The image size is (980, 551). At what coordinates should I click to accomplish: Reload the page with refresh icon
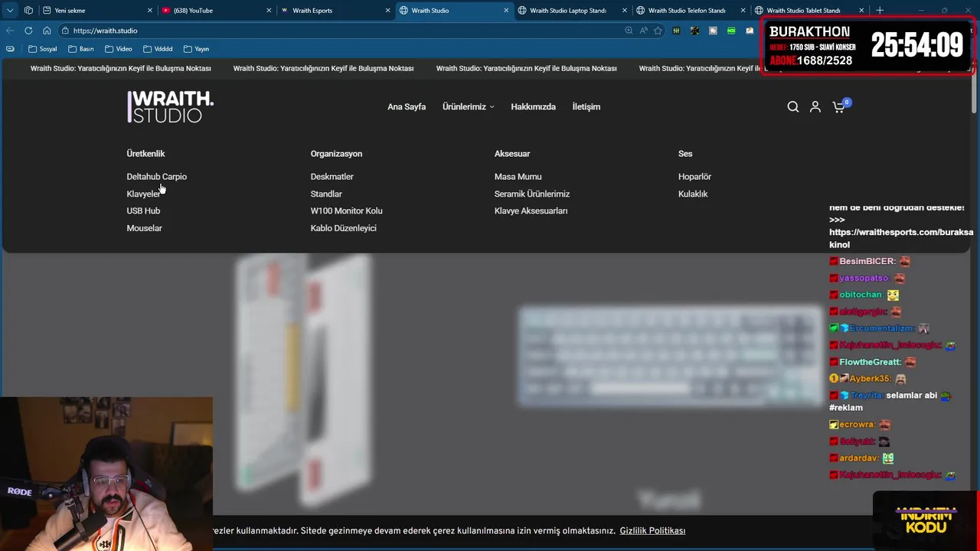(x=28, y=31)
